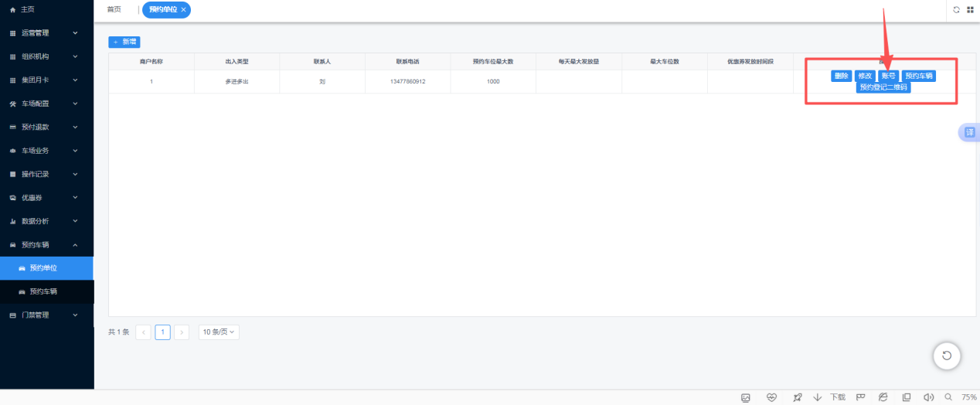Click the grid icon next to 集团月卡
Screen dimensions: 980x405
click(x=12, y=80)
